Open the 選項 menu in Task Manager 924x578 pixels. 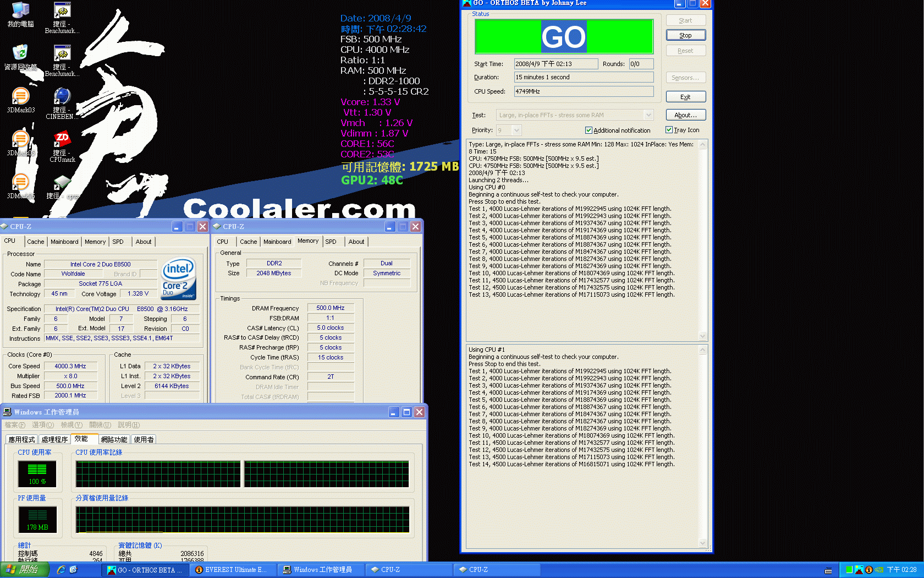tap(43, 425)
